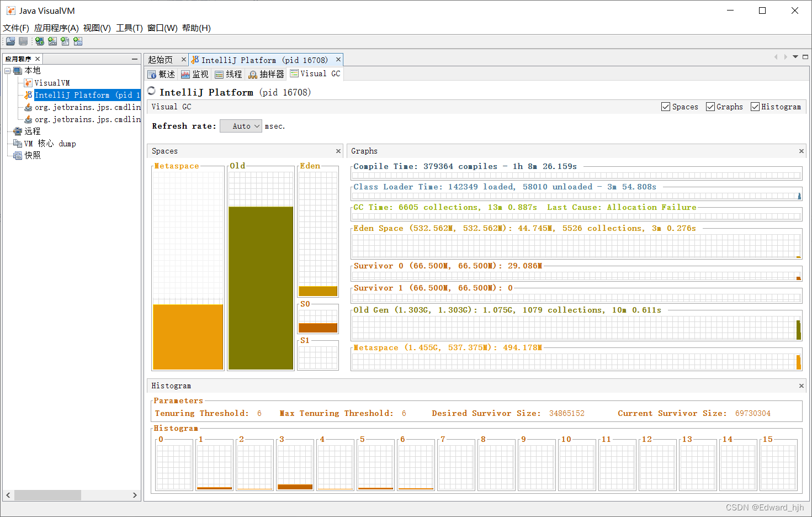Select IntelliJ Platform (pid) tree item
The height and width of the screenshot is (517, 812).
87,95
